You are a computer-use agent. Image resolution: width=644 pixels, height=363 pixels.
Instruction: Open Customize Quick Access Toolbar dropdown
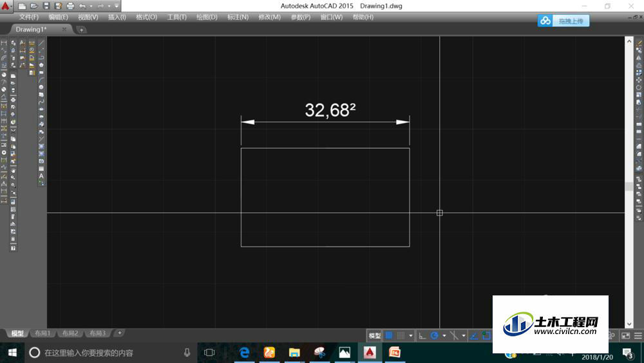coord(117,6)
